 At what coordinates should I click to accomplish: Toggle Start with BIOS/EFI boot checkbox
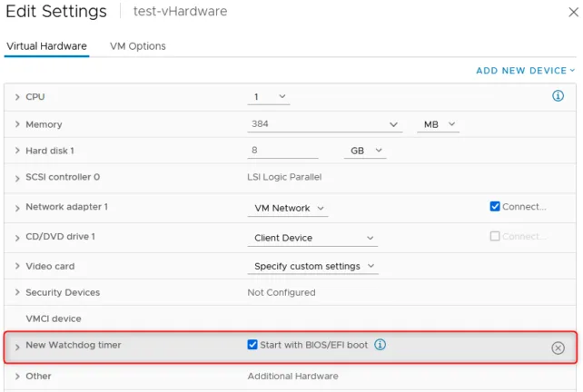tap(252, 345)
